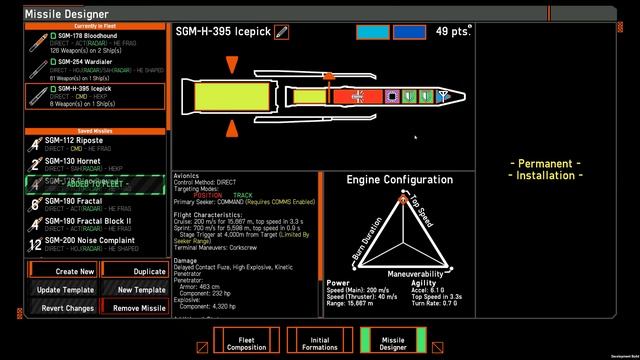Select the first green support component
Screen dimensions: 640x360
409,97
